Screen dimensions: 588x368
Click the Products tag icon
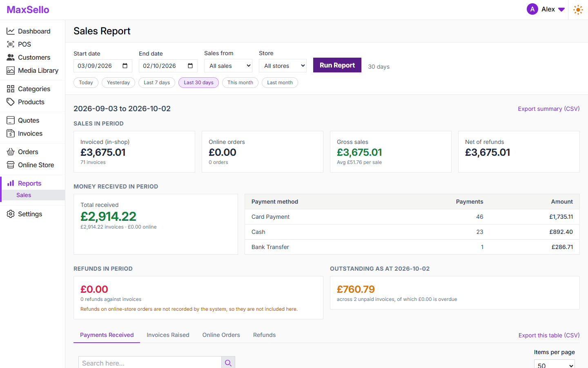[11, 102]
